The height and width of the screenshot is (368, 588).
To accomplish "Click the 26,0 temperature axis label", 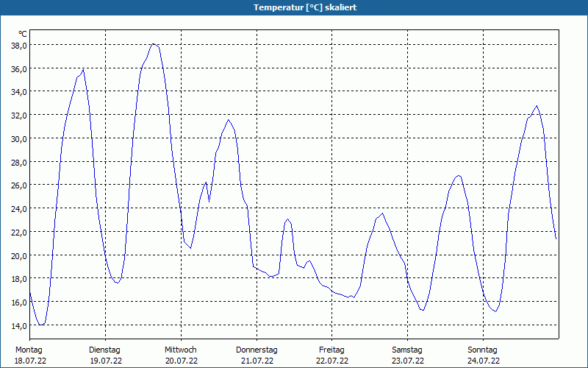I will [19, 185].
